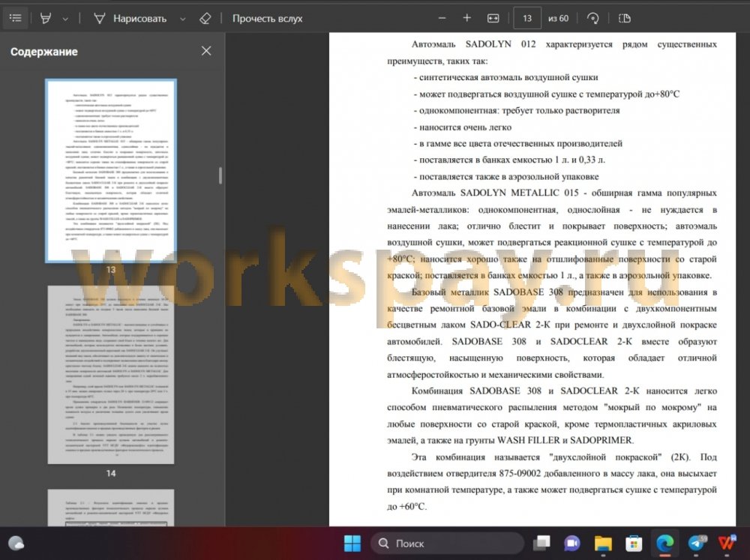The height and width of the screenshot is (560, 750).
Task: Click the 14 page label under thumbnail
Action: (111, 473)
